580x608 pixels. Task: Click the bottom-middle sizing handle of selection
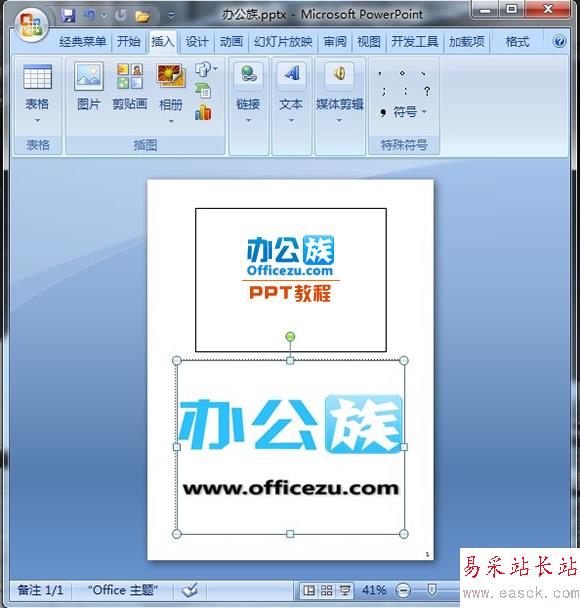point(290,534)
